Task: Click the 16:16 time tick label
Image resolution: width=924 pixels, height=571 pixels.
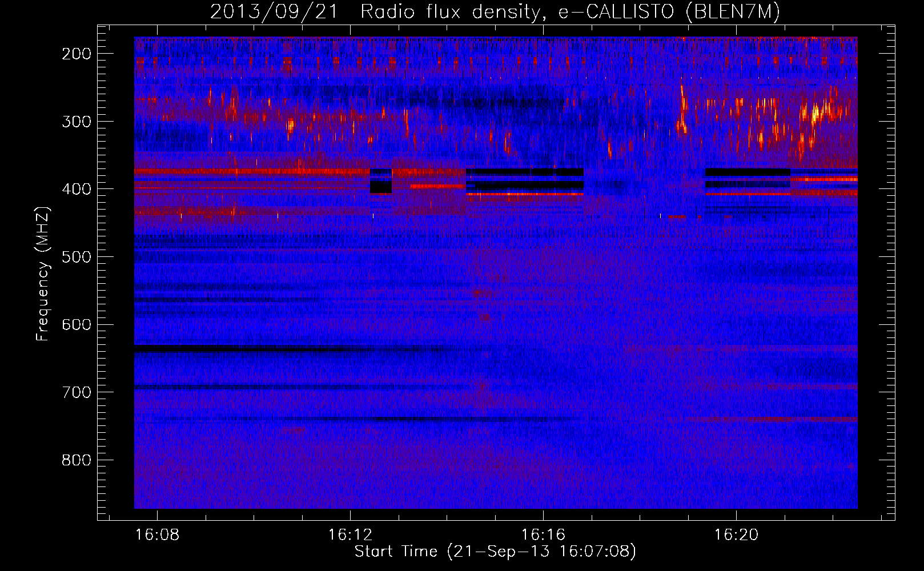Action: pyautogui.click(x=543, y=534)
